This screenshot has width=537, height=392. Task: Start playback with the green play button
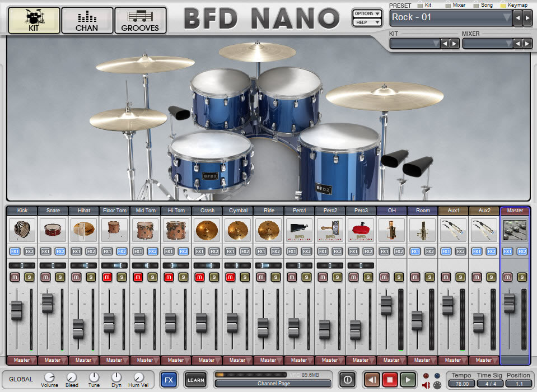coord(408,379)
